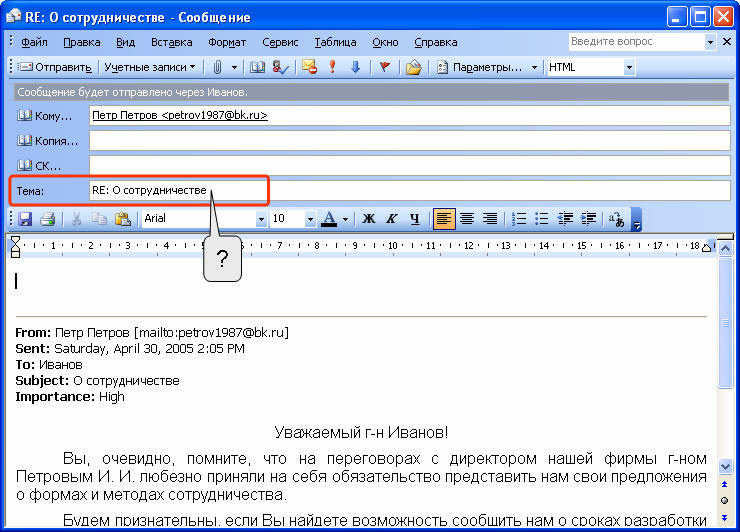
Task: Click the Paste clipboard icon
Action: [x=123, y=219]
